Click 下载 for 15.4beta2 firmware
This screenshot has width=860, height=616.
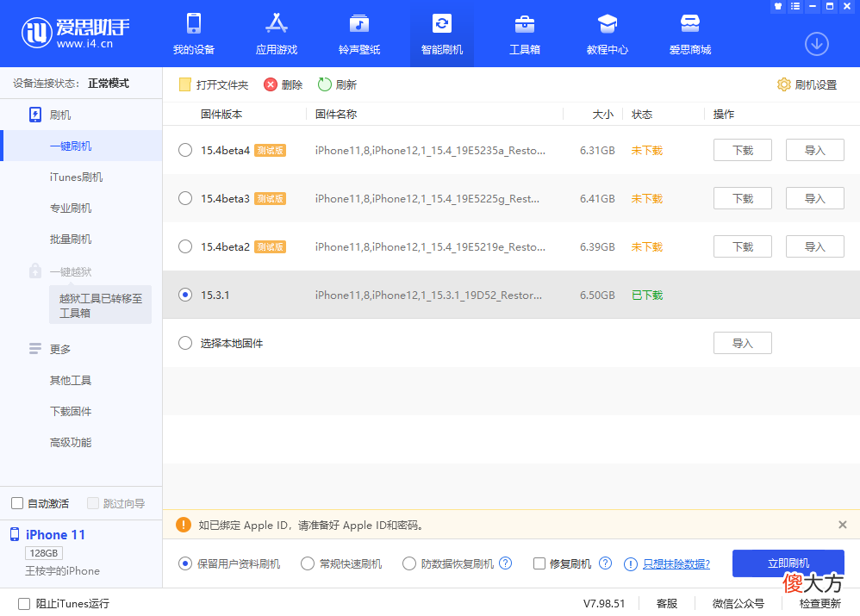743,246
